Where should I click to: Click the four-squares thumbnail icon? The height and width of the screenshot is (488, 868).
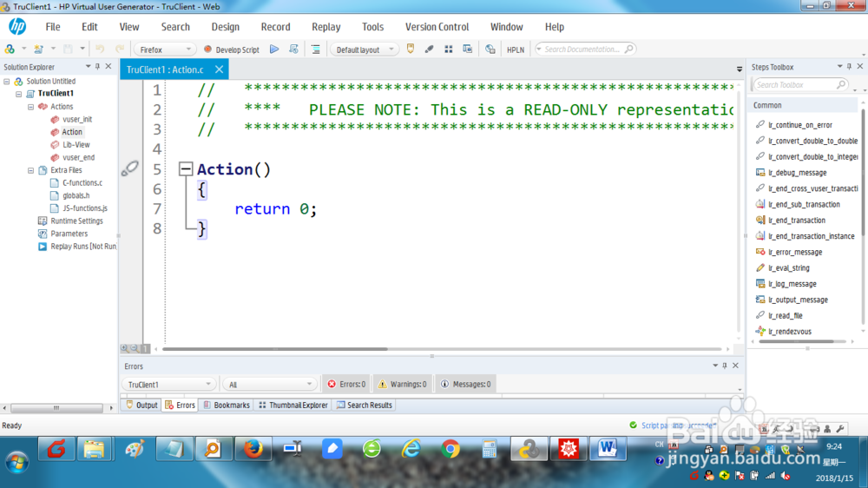point(449,49)
